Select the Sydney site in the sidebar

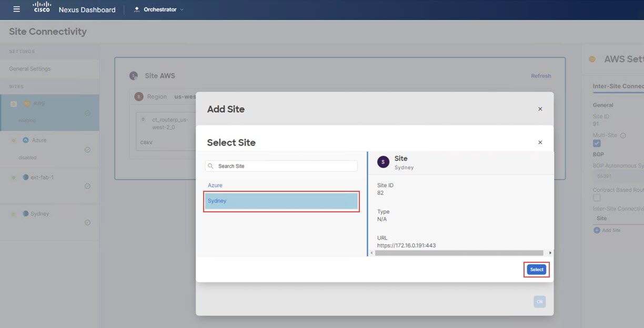(49, 222)
